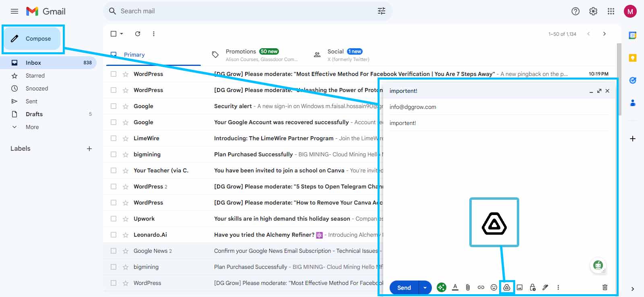
Task: Star the Leonardo.Ai email
Action: pyautogui.click(x=126, y=235)
